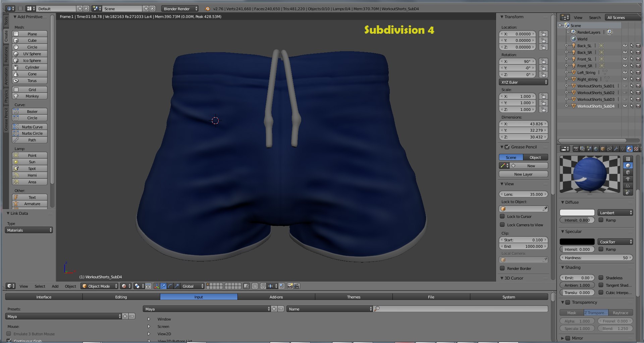Open Texture properties checker icon
Viewport: 644px width, 343px height.
[636, 149]
